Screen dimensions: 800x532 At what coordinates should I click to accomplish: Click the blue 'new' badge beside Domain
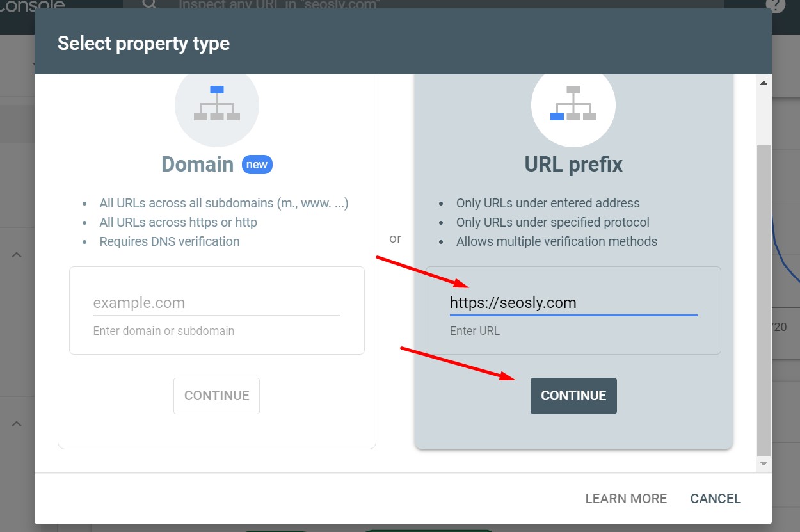[x=257, y=165]
